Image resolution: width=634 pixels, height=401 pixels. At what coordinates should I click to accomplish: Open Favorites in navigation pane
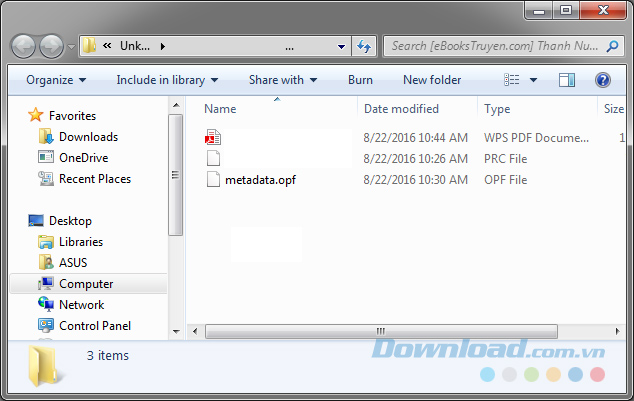[72, 116]
